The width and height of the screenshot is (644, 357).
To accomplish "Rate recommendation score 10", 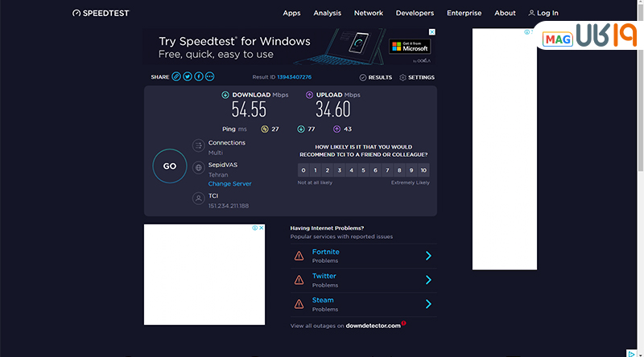I will tap(423, 170).
